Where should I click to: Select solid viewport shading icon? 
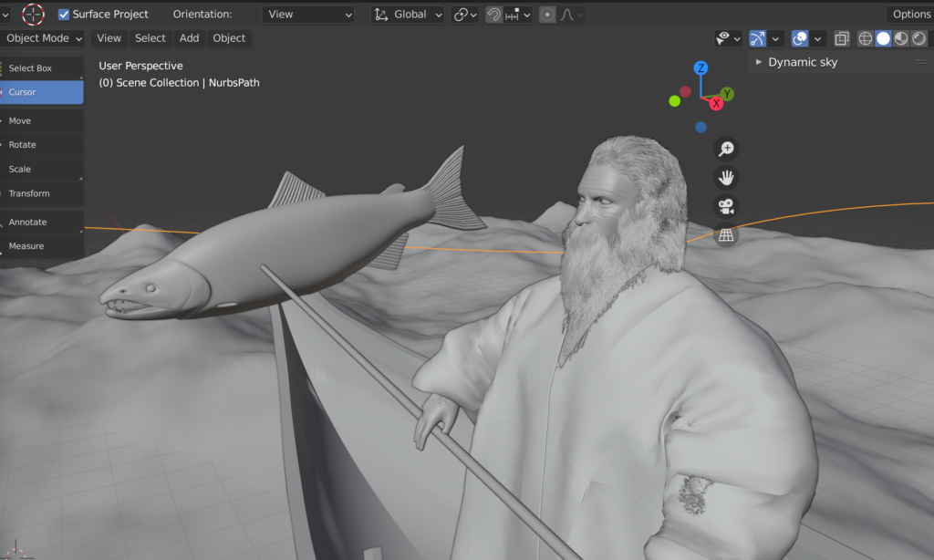883,38
